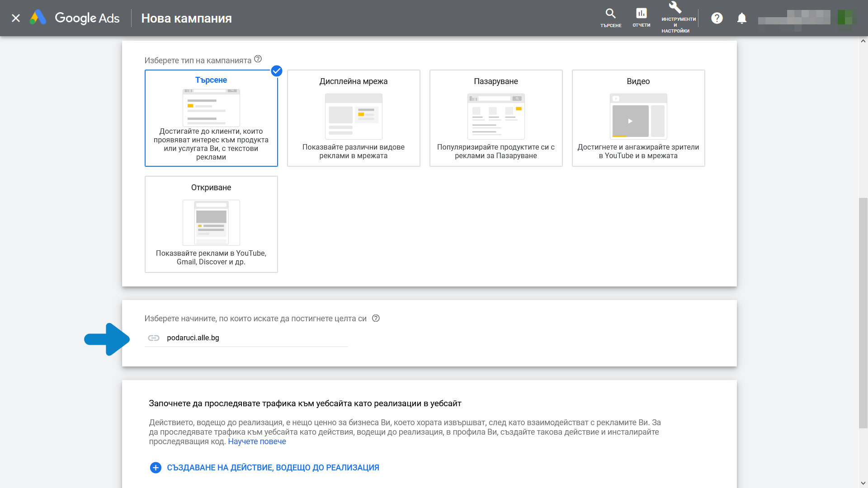Image resolution: width=868 pixels, height=488 pixels.
Task: Click the Видео card description text
Action: click(638, 151)
